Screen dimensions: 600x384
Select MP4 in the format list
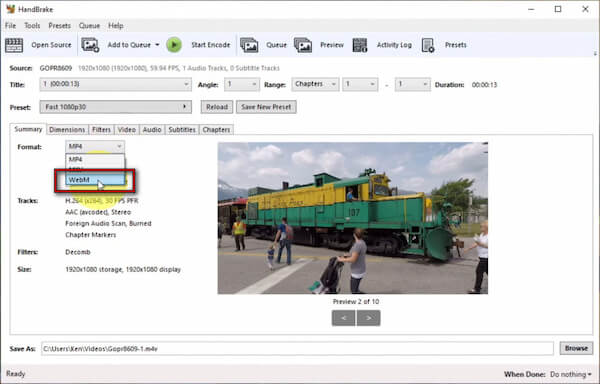[x=95, y=159]
